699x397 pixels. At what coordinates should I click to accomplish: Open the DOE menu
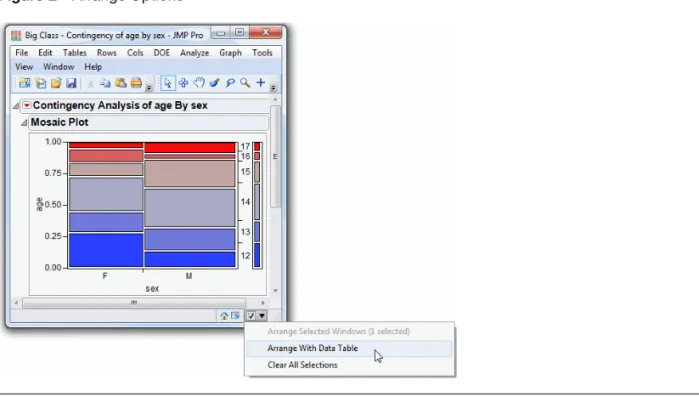(161, 53)
